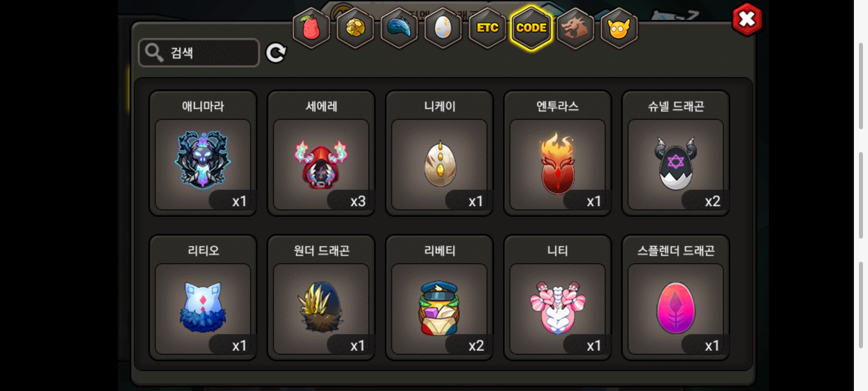Switch to the blue dragon head category
868x391 pixels.
pos(399,28)
